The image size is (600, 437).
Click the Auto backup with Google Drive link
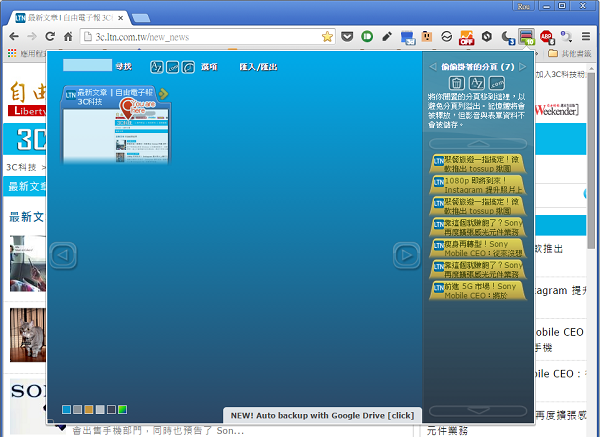322,414
